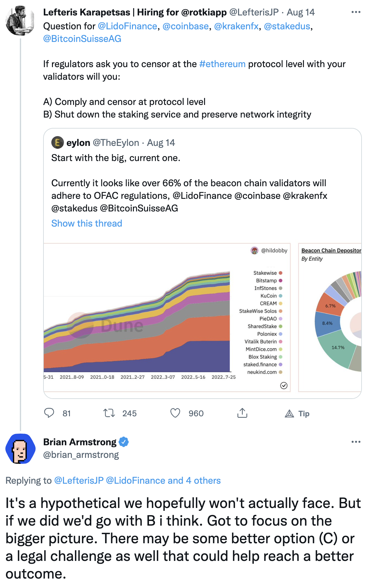Viewport: 371px width, 588px height.
Task: Like the tweet with heart icon
Action: tap(175, 413)
